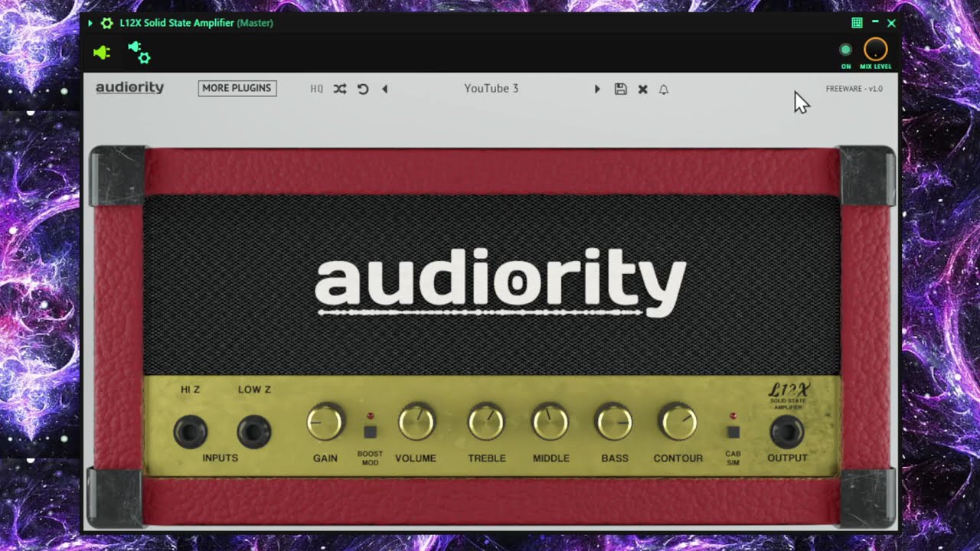Delete preset using the X icon
Screen dimensions: 980x551
click(642, 89)
